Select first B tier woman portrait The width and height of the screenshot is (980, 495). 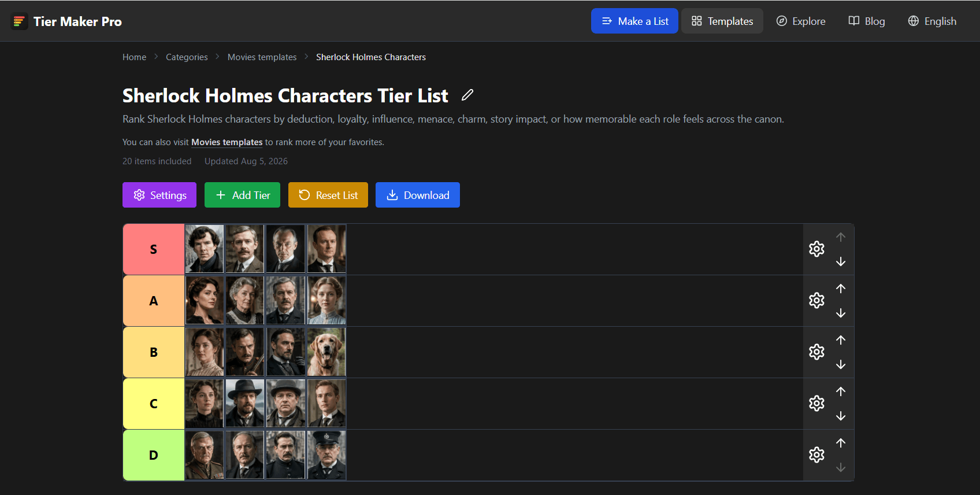(205, 352)
